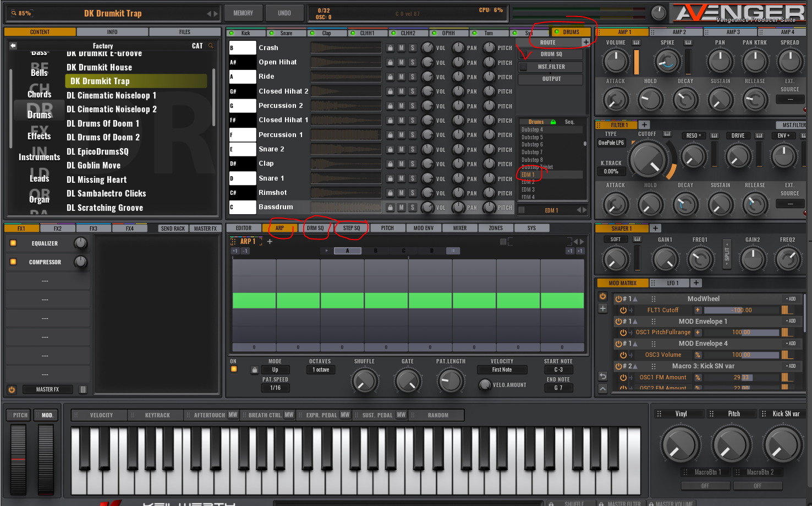Screen dimensions: 812x506
Task: Click +ADD on the MOD Envelope 1 slot
Action: [791, 321]
